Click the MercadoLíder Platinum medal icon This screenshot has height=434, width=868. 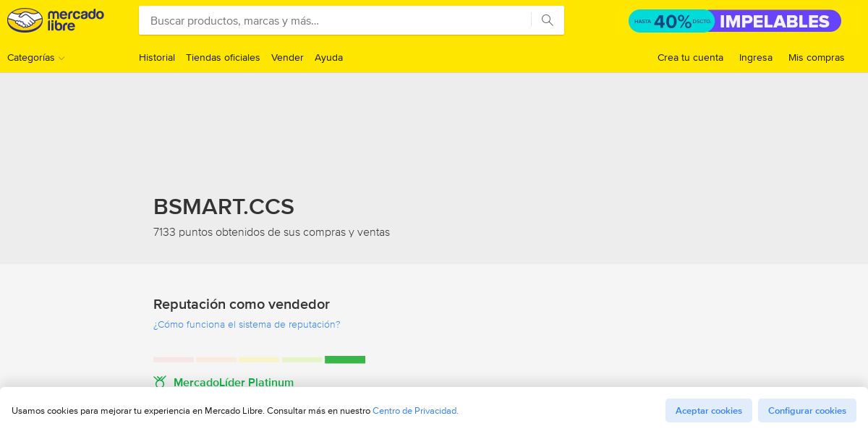160,382
